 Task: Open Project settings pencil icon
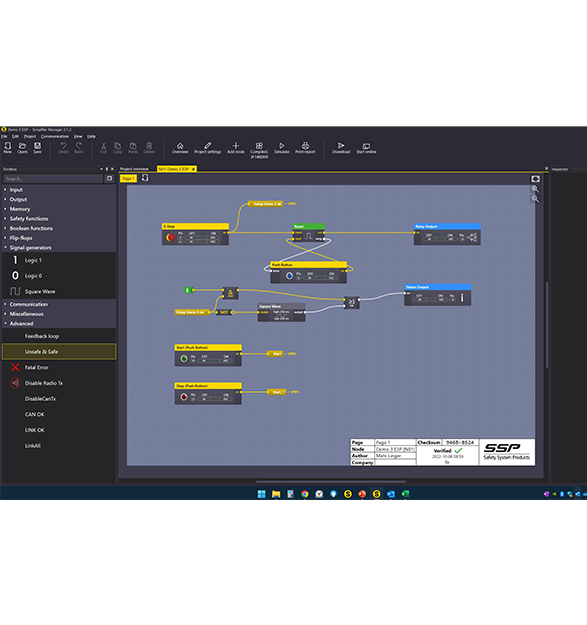[207, 147]
